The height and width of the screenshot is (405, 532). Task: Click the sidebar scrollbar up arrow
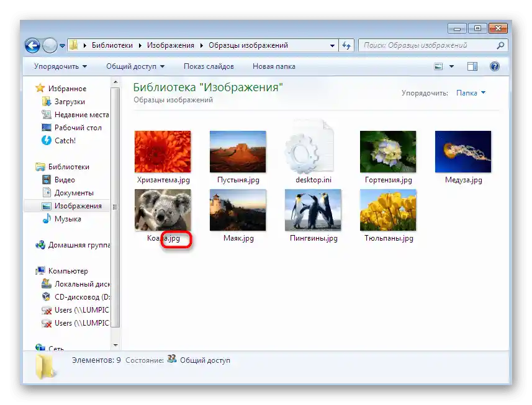point(115,82)
